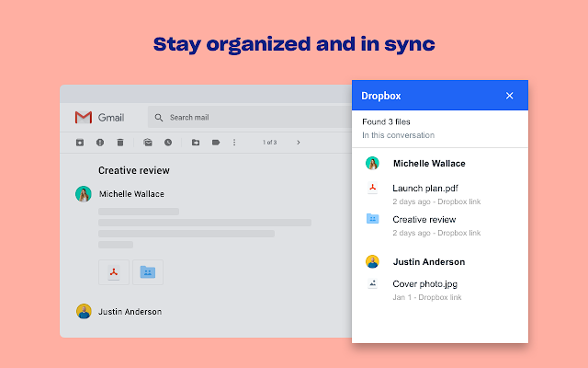The image size is (588, 368).
Task: Open Creative review folder in Dropbox panel
Action: point(424,220)
